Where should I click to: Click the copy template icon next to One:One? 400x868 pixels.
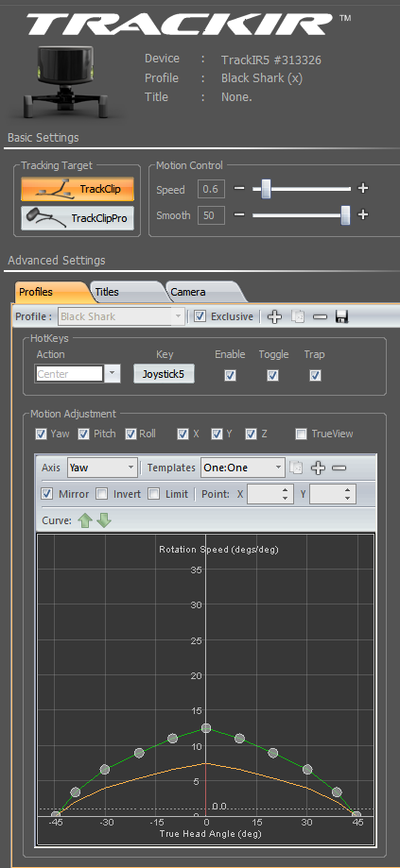point(296,468)
